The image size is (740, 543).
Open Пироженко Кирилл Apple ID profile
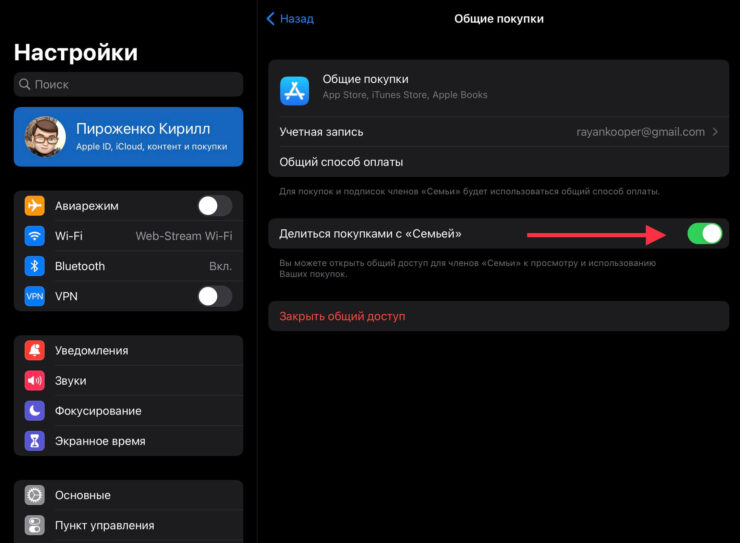[x=128, y=137]
